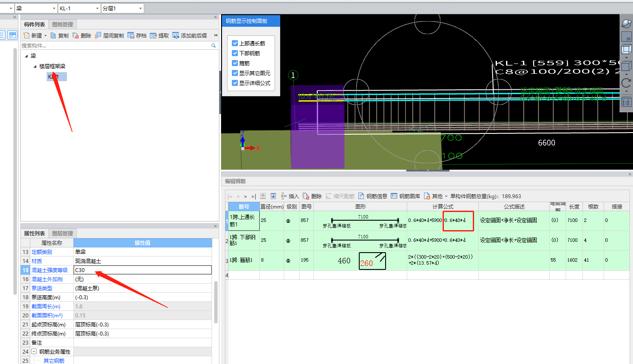
Task: Click the 其它钢筋 property link
Action: (x=54, y=361)
